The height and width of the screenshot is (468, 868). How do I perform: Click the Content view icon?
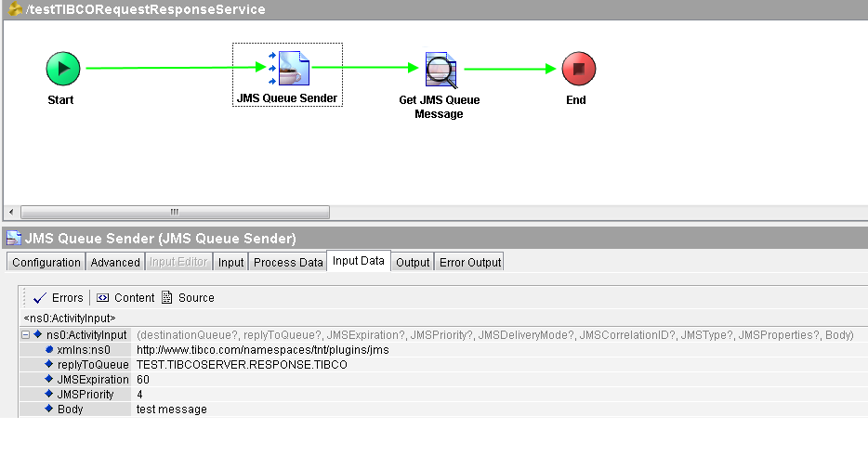point(102,298)
